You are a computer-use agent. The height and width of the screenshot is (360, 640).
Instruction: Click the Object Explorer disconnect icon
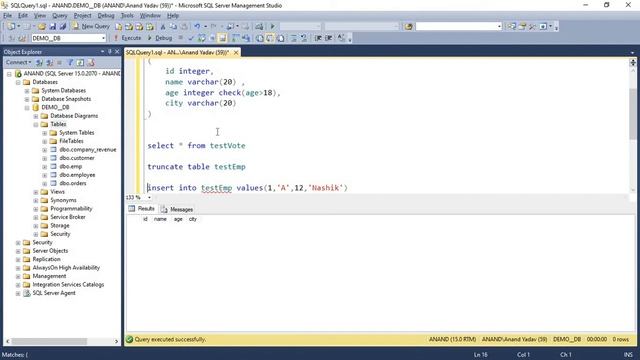(49, 62)
